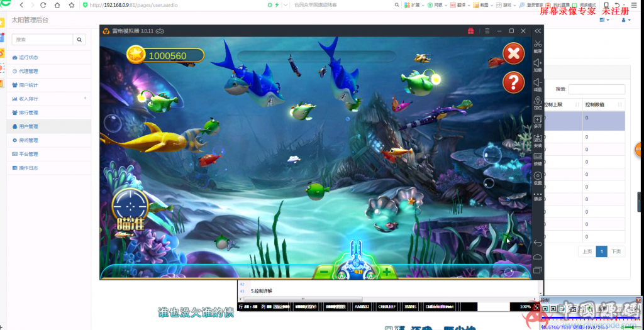This screenshot has height=330, width=644.
Task: Tap the aim crosshair button in the game
Action: pyautogui.click(x=130, y=206)
